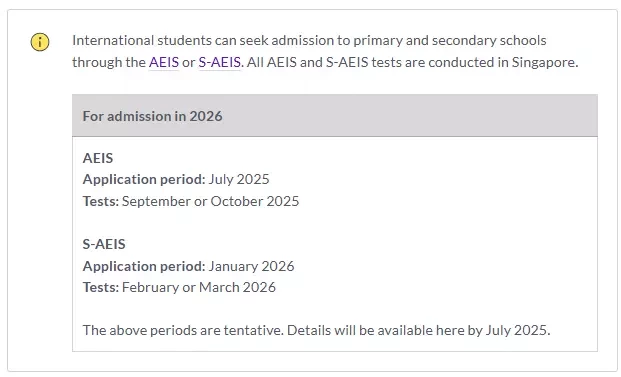Click 'The above periods are tentative' note
This screenshot has height=377, width=621.
(183, 330)
